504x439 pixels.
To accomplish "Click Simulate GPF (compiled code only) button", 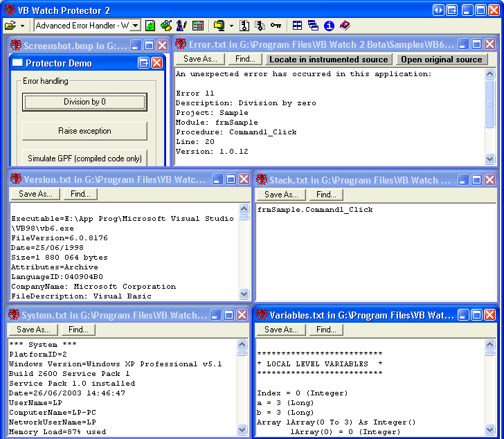I will [x=84, y=158].
